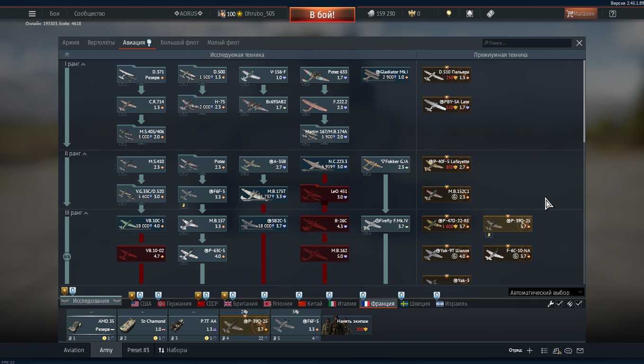Open the help question-mark icon

pos(613,14)
